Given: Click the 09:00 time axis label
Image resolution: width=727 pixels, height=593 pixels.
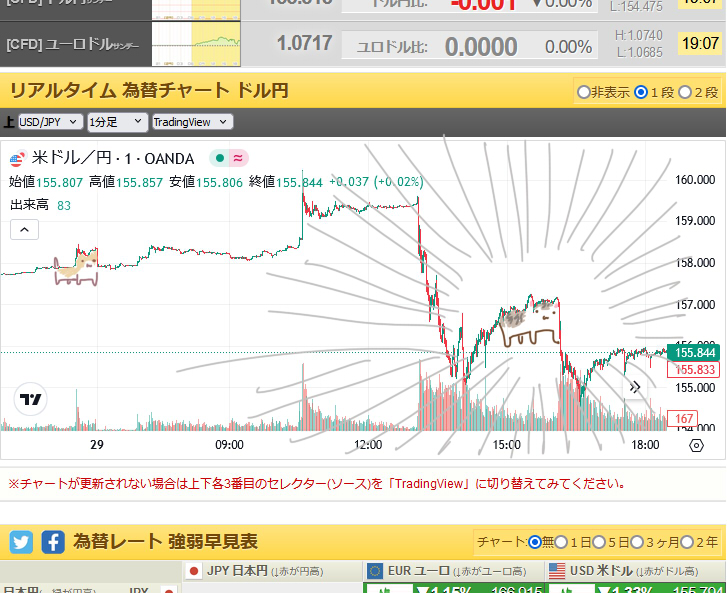Looking at the screenshot, I should tap(229, 445).
